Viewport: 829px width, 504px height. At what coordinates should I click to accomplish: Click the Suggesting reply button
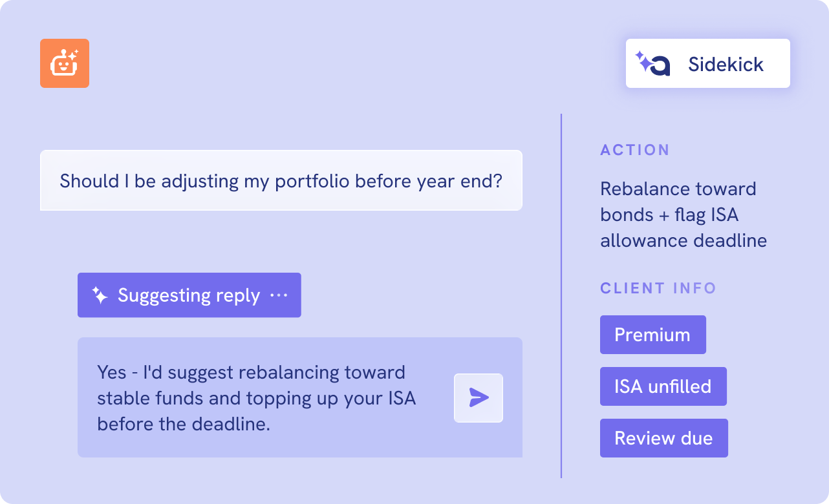[x=189, y=295]
